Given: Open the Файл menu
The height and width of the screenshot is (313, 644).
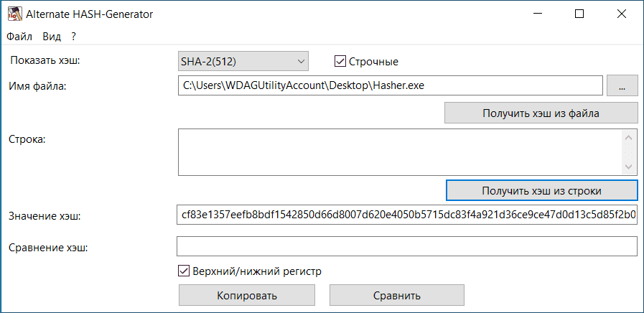Looking at the screenshot, I should tap(19, 36).
